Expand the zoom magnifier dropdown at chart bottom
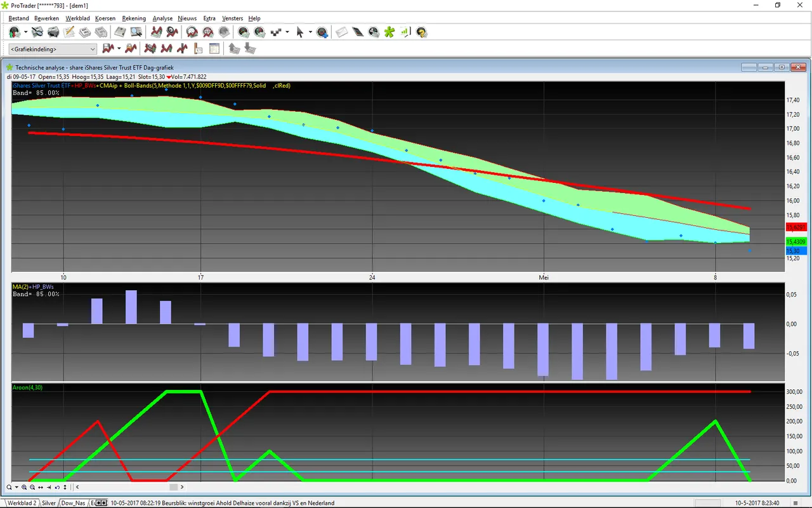 tap(16, 487)
